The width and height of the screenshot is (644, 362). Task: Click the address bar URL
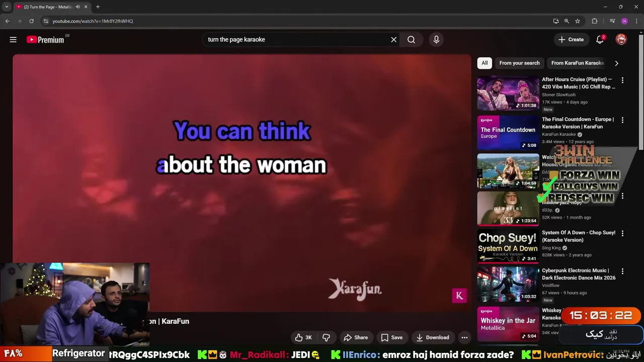pyautogui.click(x=93, y=21)
